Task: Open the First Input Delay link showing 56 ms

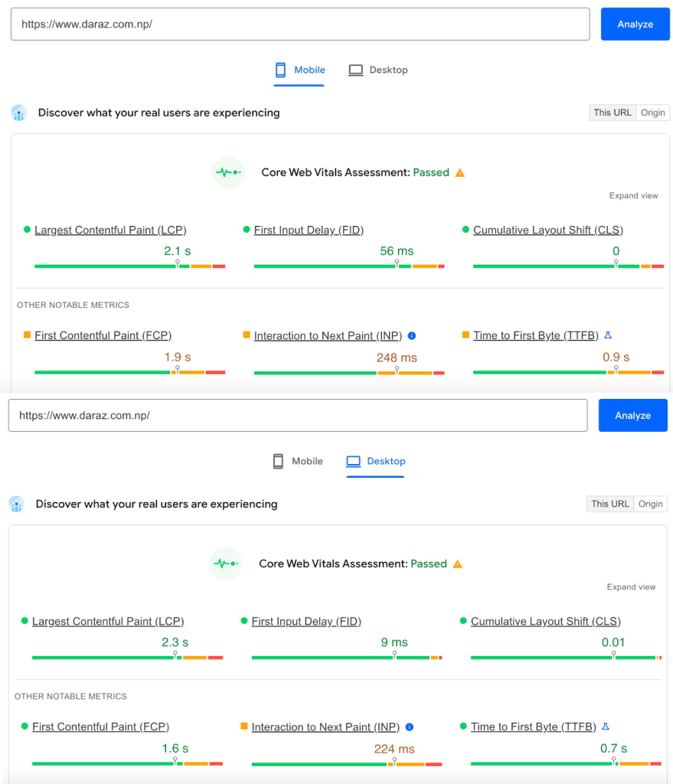Action: coord(309,230)
